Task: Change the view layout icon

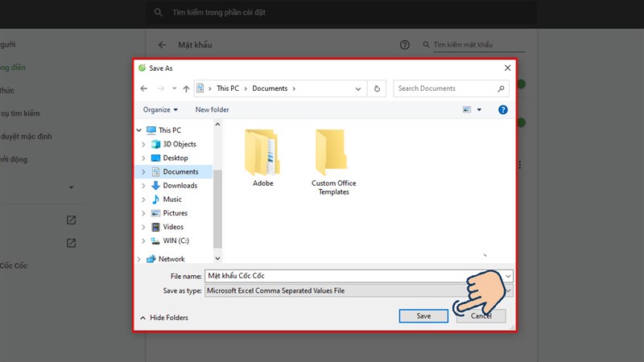Action: tap(467, 109)
